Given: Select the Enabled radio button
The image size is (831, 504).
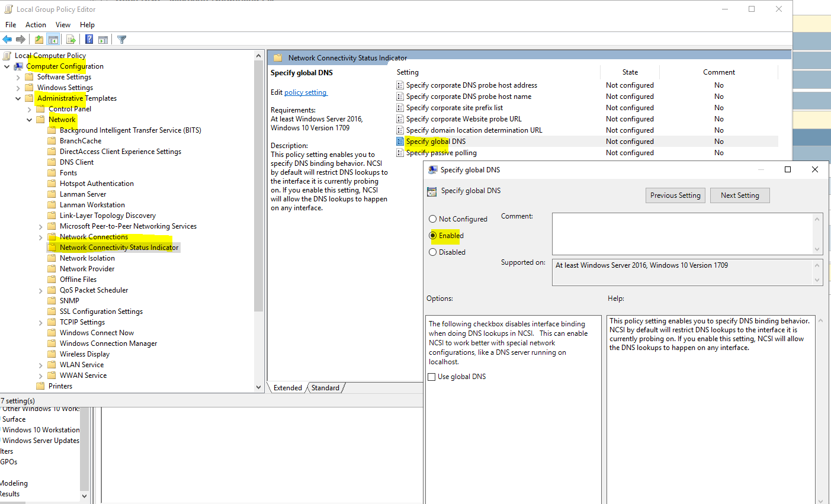Looking at the screenshot, I should click(432, 236).
